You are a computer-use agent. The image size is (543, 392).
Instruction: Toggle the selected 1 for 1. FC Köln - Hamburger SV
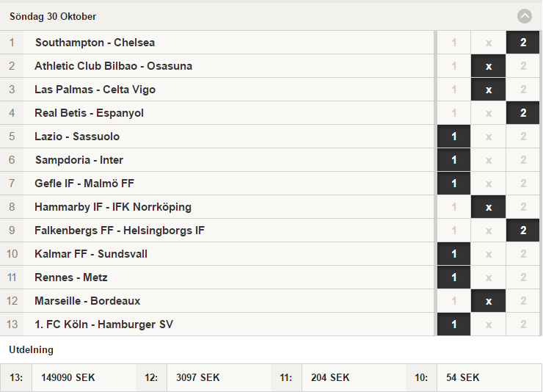(453, 324)
